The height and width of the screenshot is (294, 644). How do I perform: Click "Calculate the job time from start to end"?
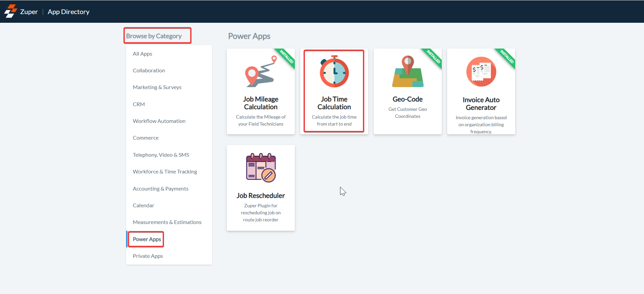point(334,120)
